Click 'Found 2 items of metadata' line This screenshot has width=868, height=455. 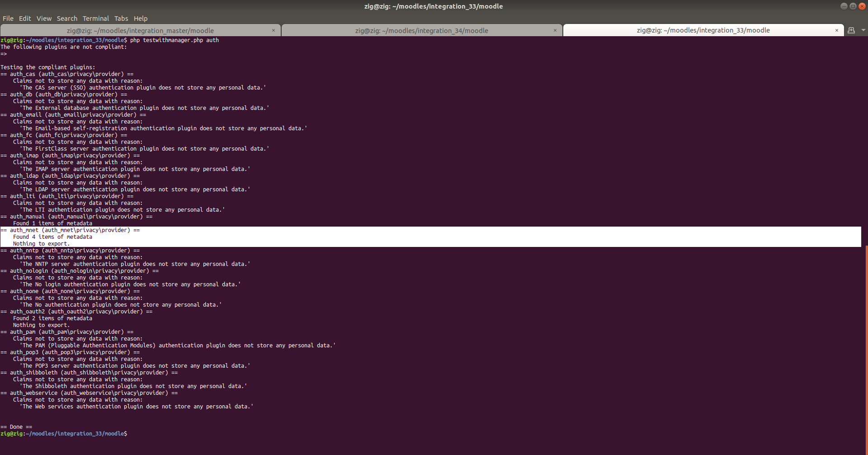coord(52,318)
